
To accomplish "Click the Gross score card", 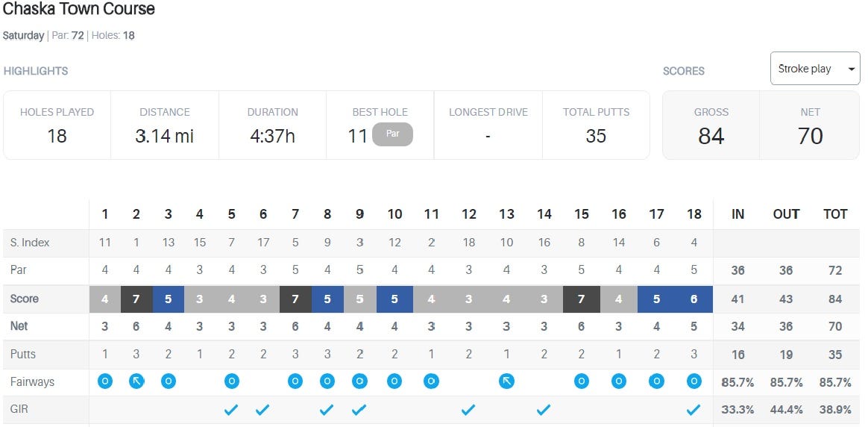I will tap(711, 125).
